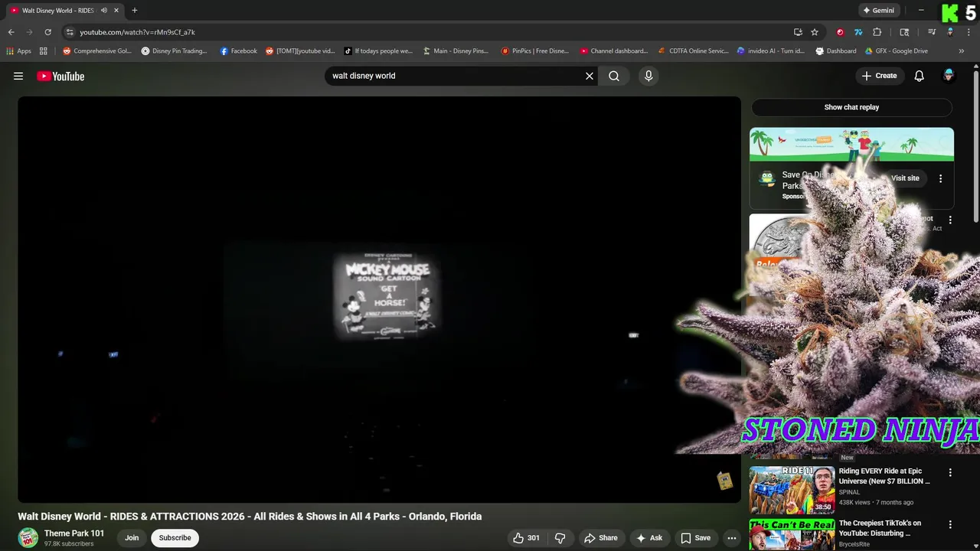Open media controls icon in toolbar
980x551 pixels.
[x=932, y=32]
